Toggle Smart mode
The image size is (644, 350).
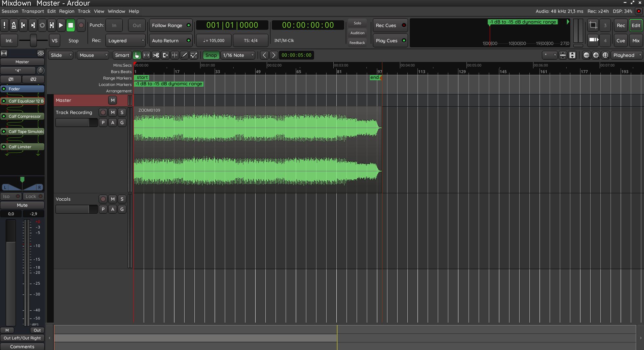click(122, 55)
